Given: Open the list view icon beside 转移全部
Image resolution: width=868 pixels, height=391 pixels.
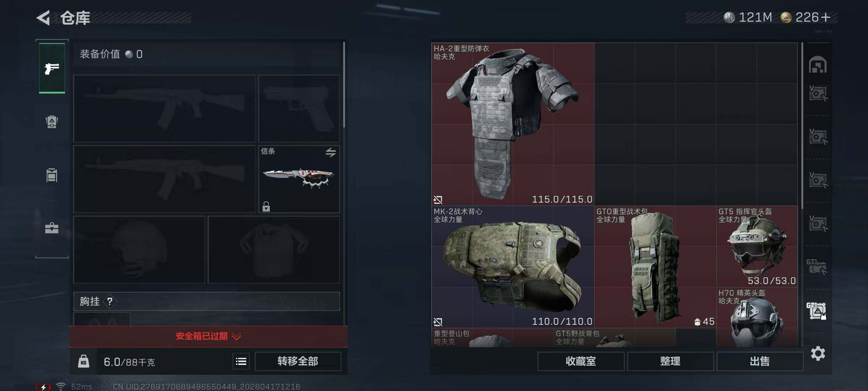Looking at the screenshot, I should 241,361.
